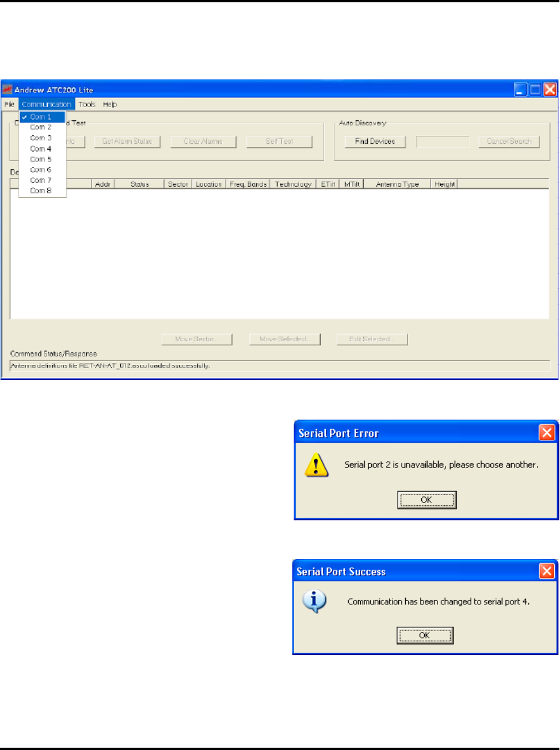Select Com 2 serial port
Screen dimensions: 560x750
tap(43, 127)
